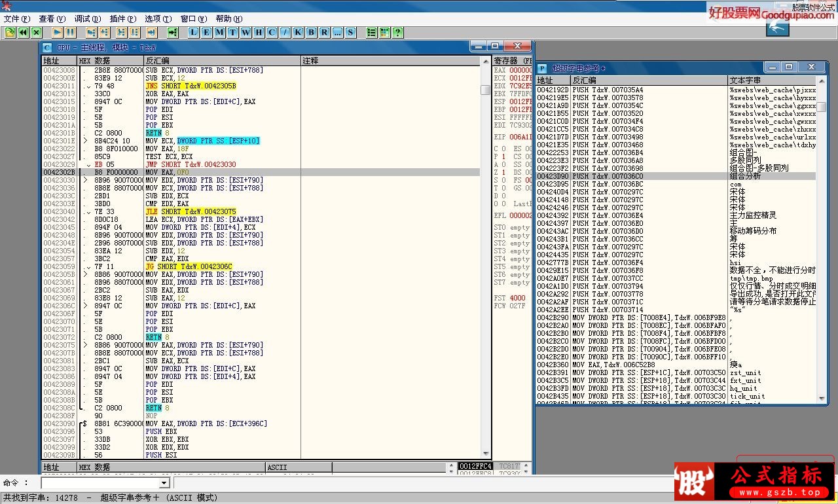
Task: Open the 文件(F) menu
Action: [x=17, y=19]
